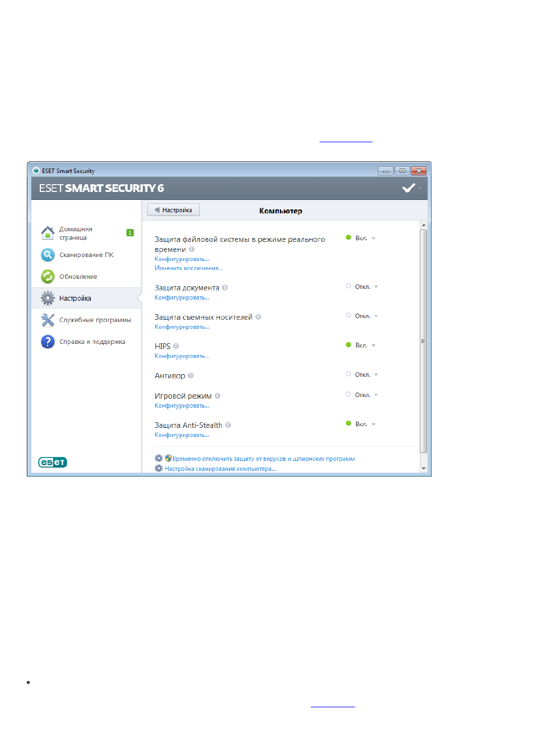This screenshot has height=756, width=534.
Task: Click Конфигурировать link under Защита съемных носителей
Action: pos(182,327)
